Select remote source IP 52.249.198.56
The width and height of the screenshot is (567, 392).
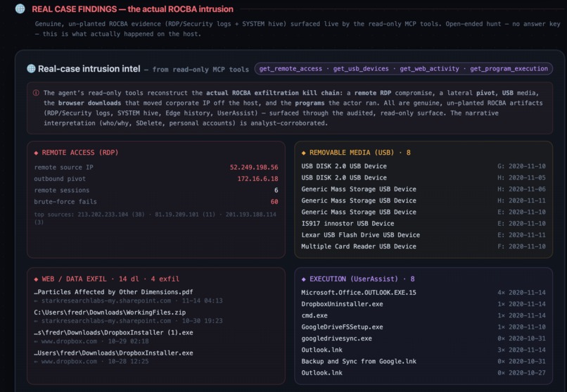[254, 167]
